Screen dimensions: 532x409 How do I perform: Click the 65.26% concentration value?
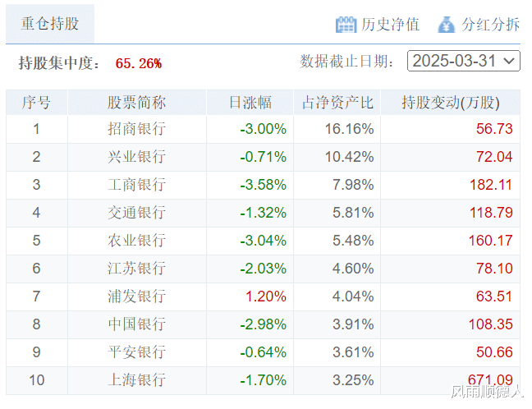(139, 63)
